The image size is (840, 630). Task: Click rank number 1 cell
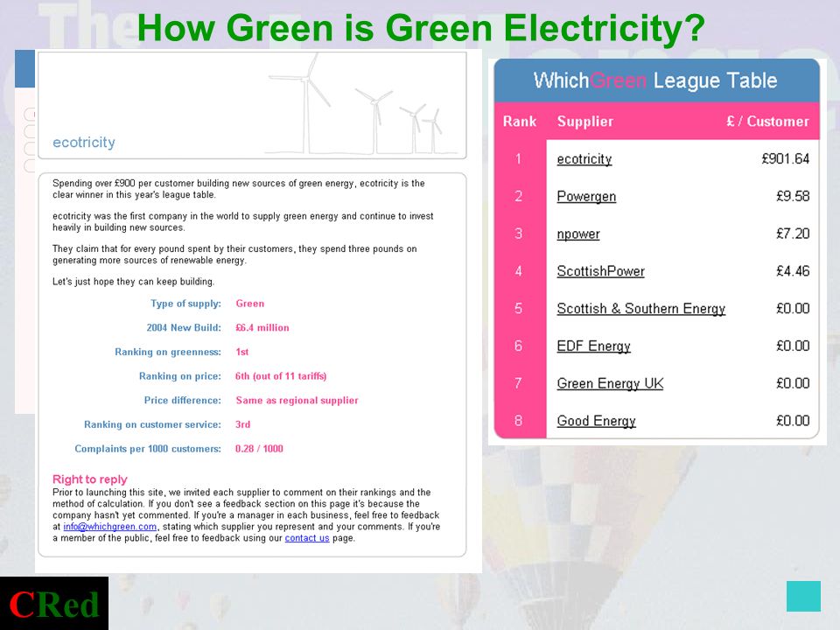click(519, 159)
